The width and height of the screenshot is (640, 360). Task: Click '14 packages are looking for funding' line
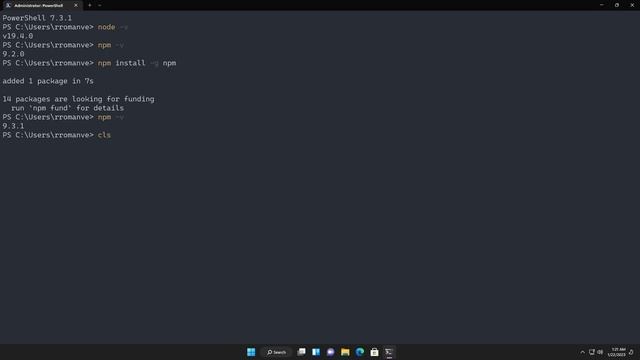(x=78, y=99)
